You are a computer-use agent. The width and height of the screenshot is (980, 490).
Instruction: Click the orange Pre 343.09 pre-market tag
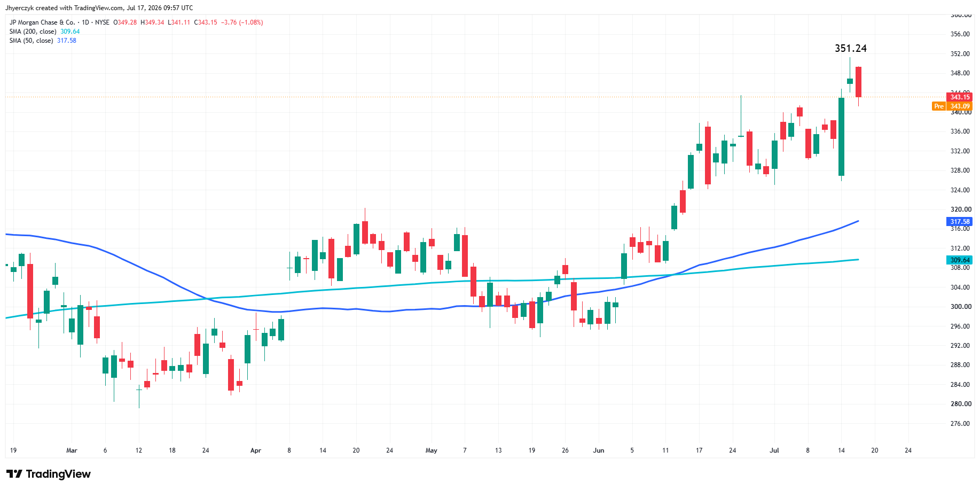point(952,106)
